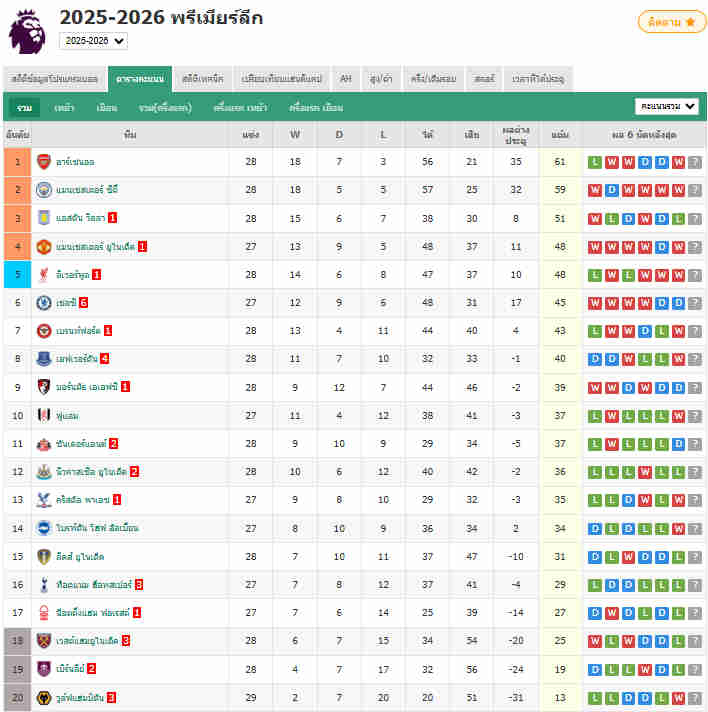
Task: Click Aston Villa's red card badge
Action: (113, 218)
